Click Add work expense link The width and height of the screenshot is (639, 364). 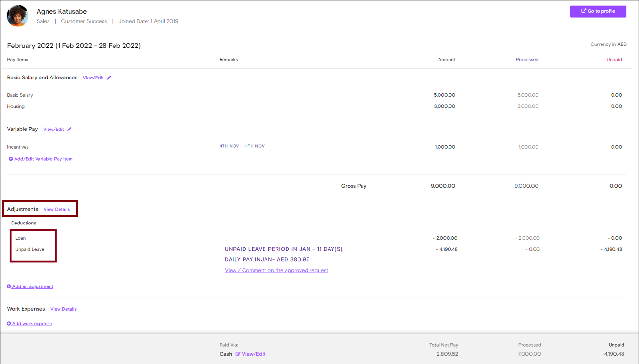32,324
